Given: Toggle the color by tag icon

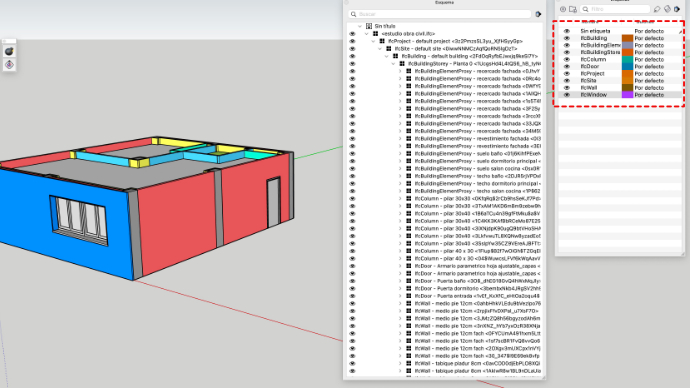Looking at the screenshot, I should coord(667,9).
